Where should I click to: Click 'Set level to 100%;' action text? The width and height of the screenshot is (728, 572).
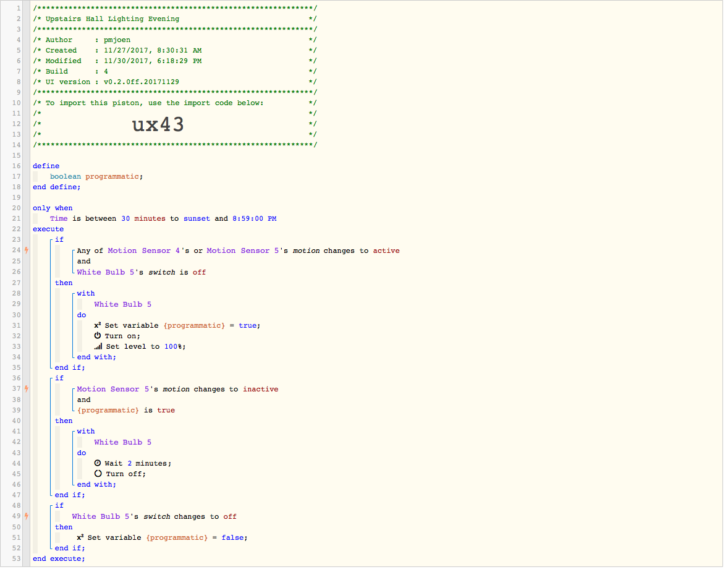coord(146,348)
